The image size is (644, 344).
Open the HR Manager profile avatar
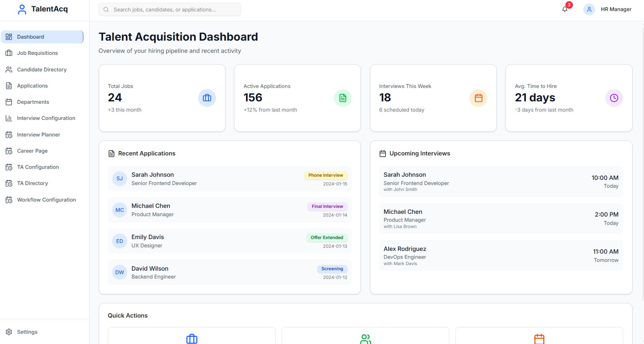pyautogui.click(x=589, y=9)
